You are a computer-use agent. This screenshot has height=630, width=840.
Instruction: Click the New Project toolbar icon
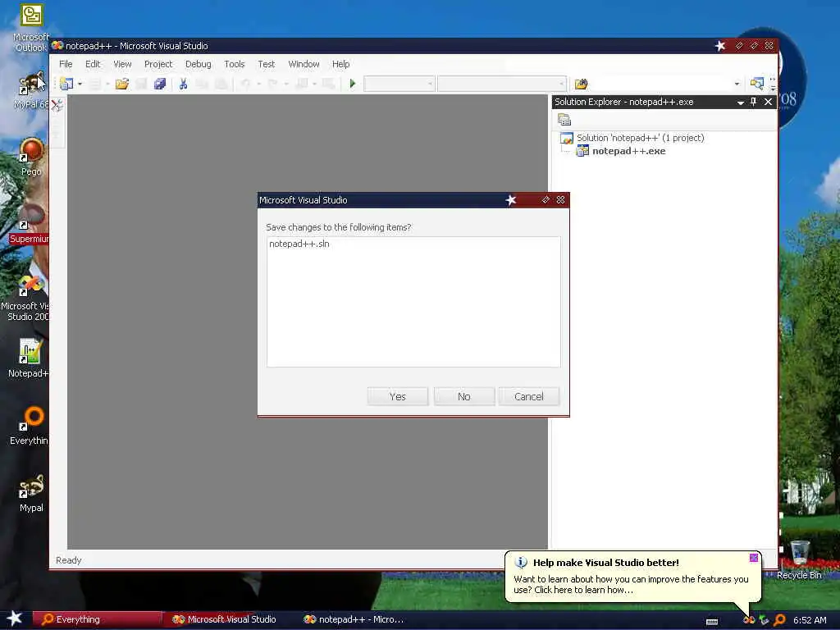point(67,84)
